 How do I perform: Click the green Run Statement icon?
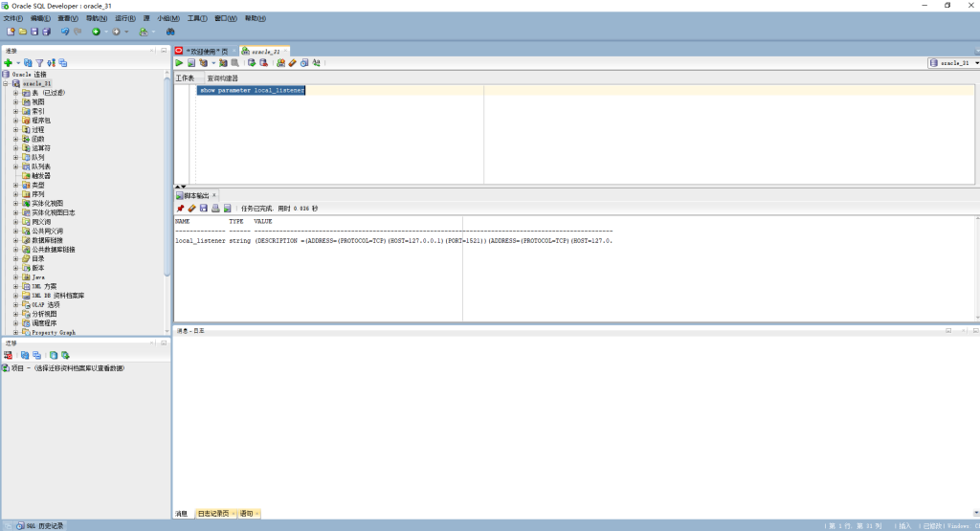click(x=179, y=63)
